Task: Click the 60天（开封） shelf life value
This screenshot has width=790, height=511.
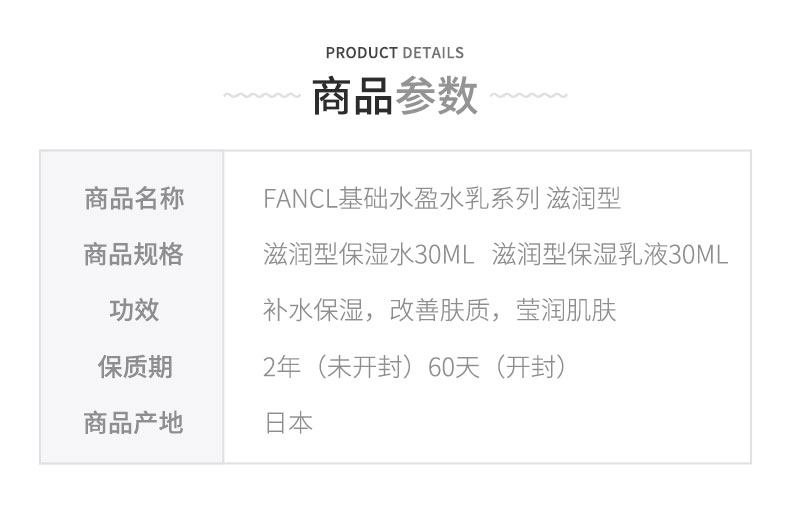Action: 498,366
